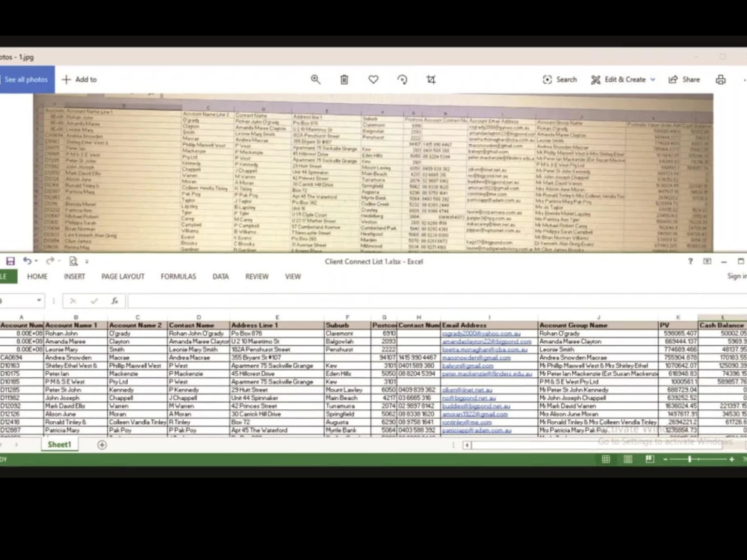
Task: Open the Name Box dropdown arrow
Action: 39,300
